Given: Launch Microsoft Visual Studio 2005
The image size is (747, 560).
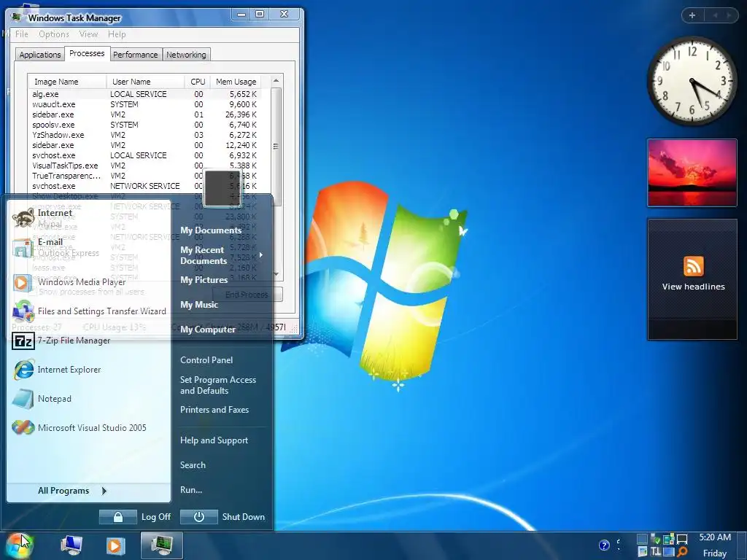Looking at the screenshot, I should pos(79,427).
